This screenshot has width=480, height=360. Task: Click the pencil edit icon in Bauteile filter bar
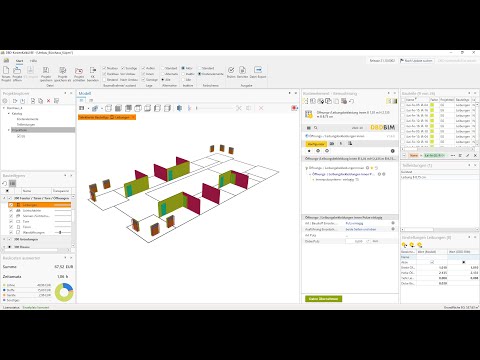(x=467, y=155)
